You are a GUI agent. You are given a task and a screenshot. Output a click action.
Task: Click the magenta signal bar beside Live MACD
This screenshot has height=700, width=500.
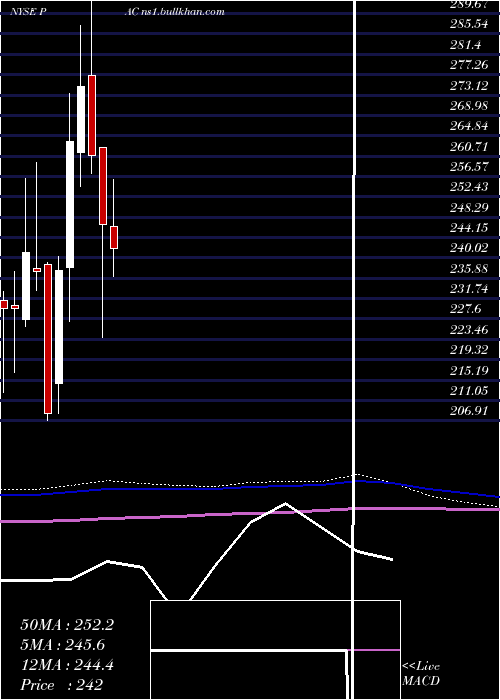(x=373, y=650)
